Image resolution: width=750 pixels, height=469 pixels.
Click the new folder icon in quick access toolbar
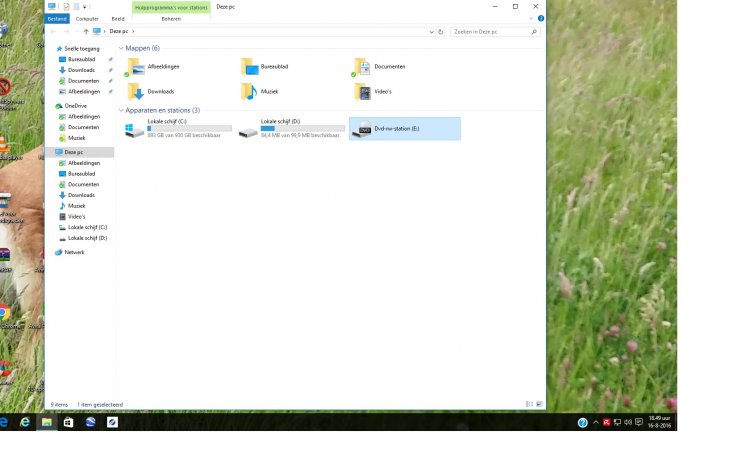click(x=76, y=7)
